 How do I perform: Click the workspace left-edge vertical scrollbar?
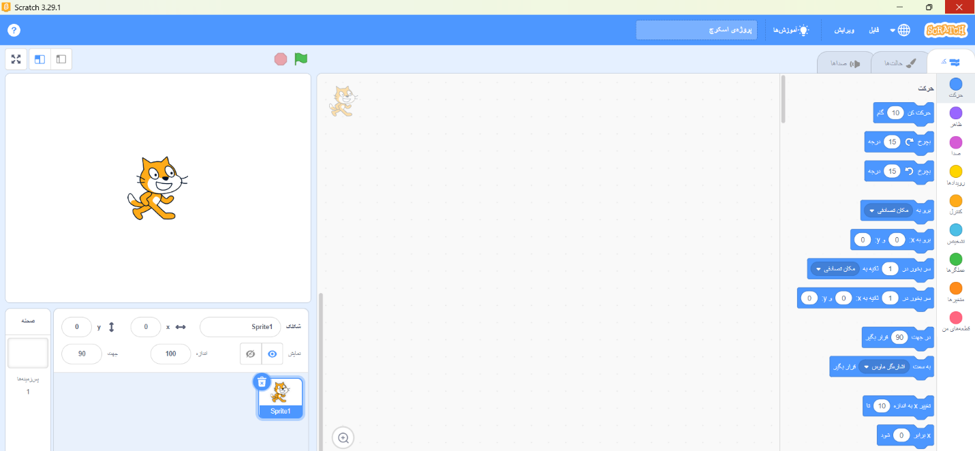coord(321,371)
